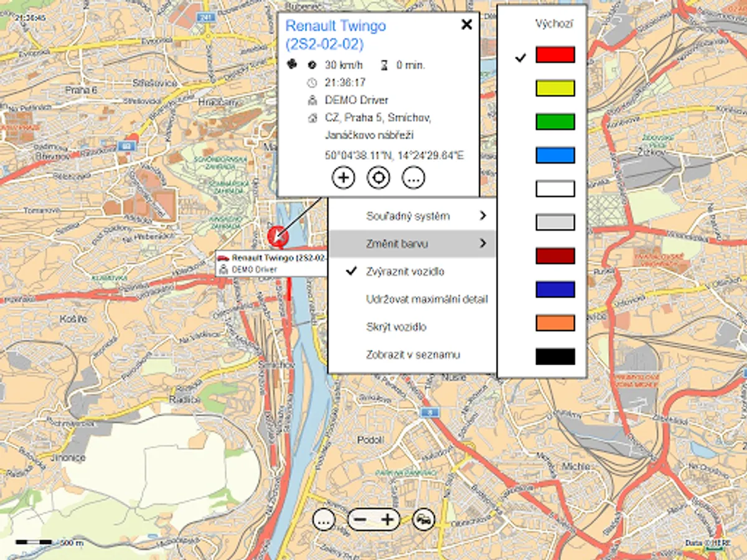Click the arrow next to Změnit barvu

point(483,244)
